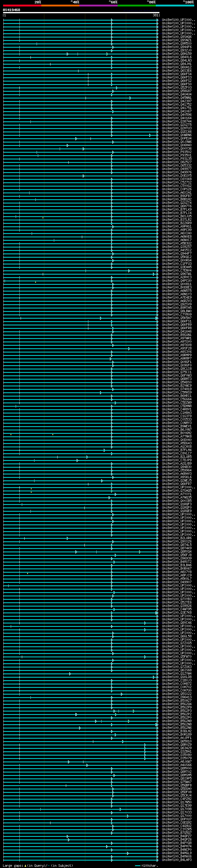Viewport: 197px width, 868px height.
Task: Click hit label UniRef100_P93502
Action: point(176,152)
